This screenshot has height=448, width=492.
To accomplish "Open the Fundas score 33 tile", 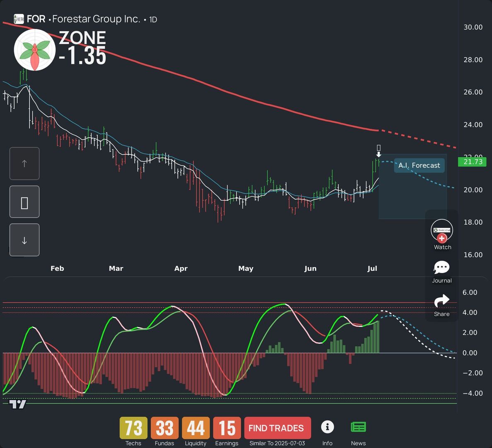I will click(x=165, y=428).
